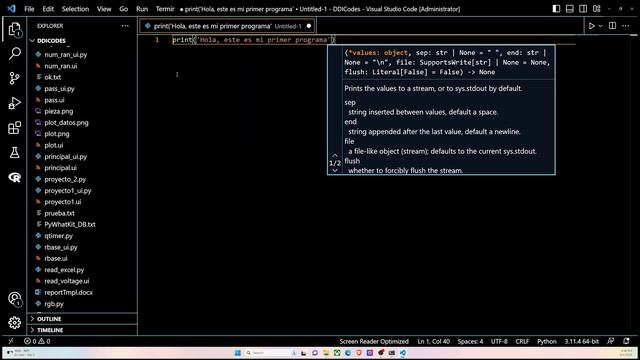Split the editor to the right
This screenshot has width=640, height=360.
pyautogui.click(x=612, y=26)
